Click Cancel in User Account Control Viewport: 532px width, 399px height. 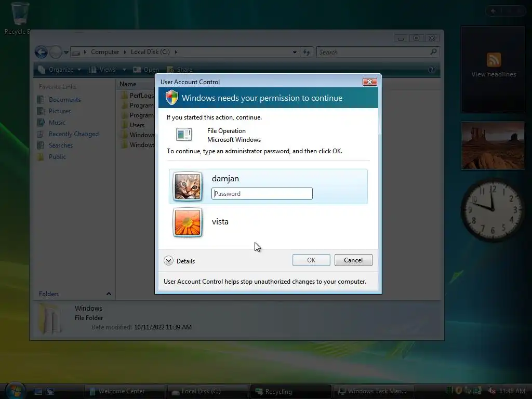tap(353, 260)
